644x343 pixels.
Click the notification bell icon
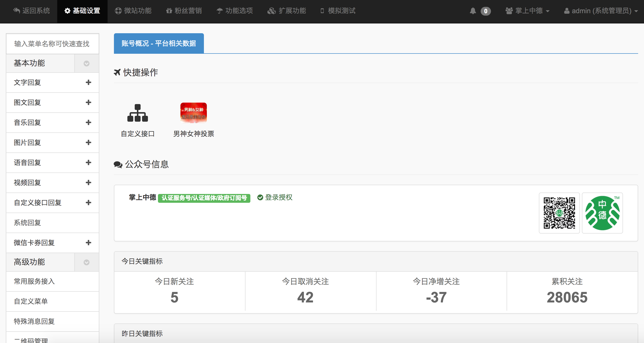click(473, 11)
